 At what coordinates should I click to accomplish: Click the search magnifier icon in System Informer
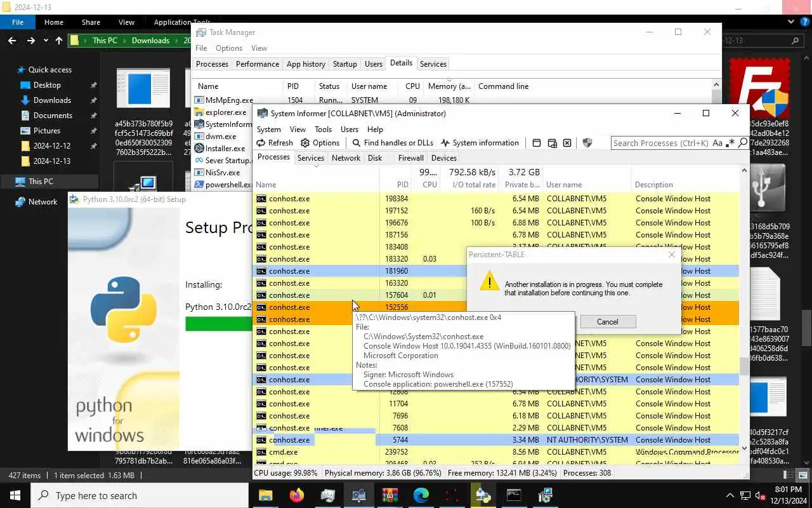[x=743, y=143]
